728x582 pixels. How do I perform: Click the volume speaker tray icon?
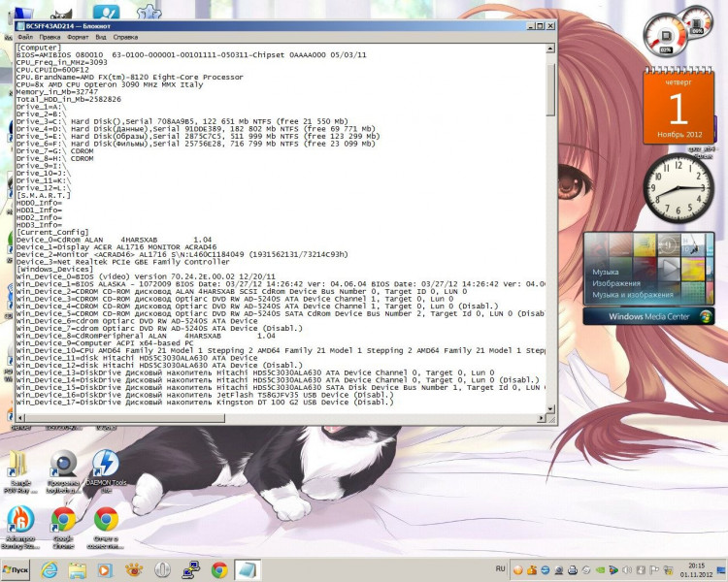627,569
